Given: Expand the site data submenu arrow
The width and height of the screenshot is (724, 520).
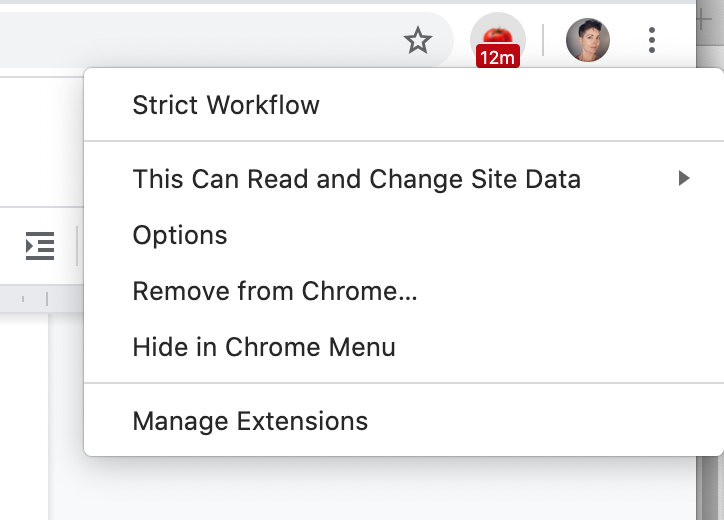Looking at the screenshot, I should click(684, 178).
